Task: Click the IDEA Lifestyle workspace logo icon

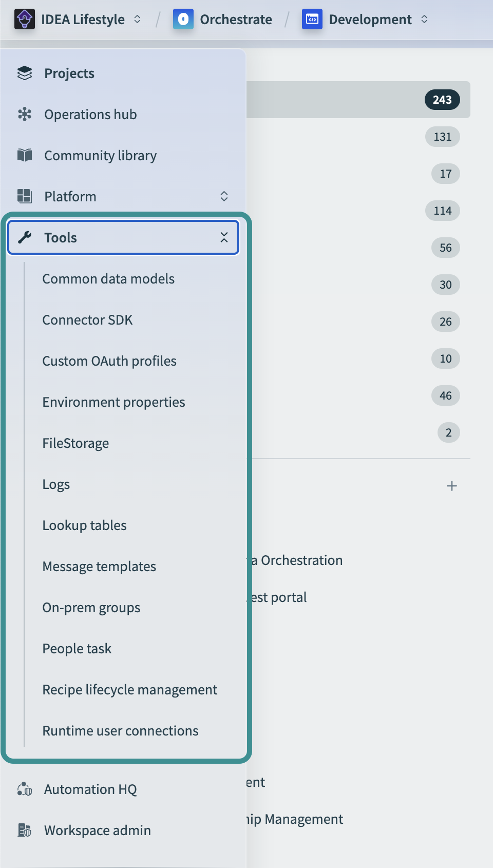Action: pyautogui.click(x=25, y=20)
